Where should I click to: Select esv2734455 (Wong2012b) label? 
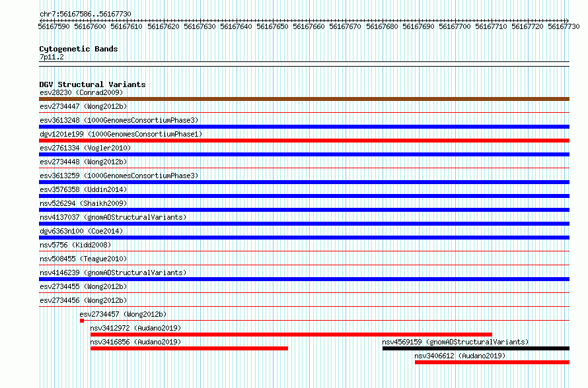[83, 286]
